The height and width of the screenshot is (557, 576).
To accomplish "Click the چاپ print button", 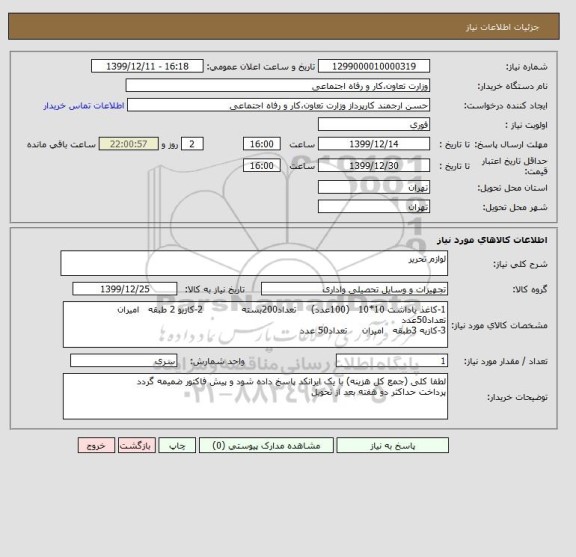I will coord(177,445).
